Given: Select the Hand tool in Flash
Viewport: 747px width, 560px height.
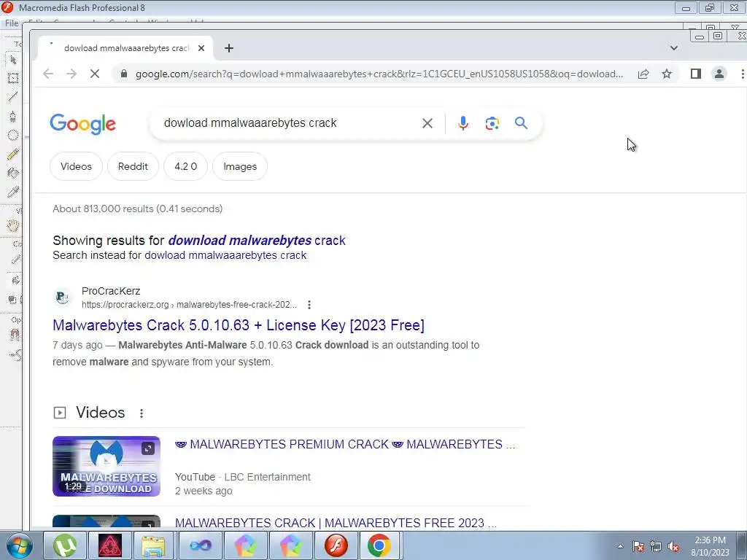Looking at the screenshot, I should click(x=13, y=226).
